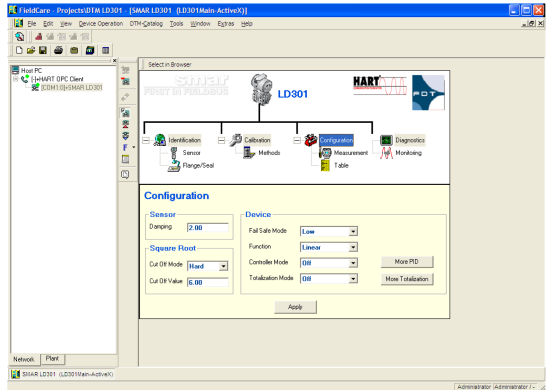The image size is (550, 390).
Task: Click the Flange/Seal icon
Action: [174, 166]
